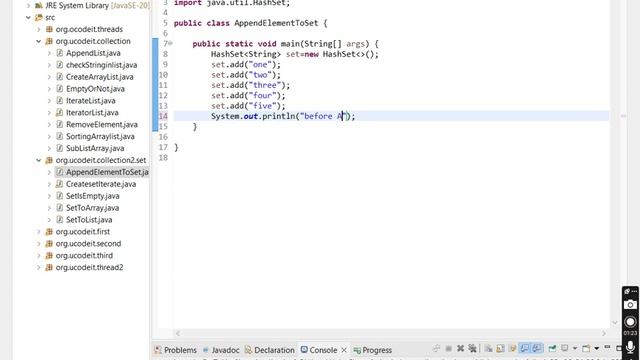Toggle Show Console on Standard Error change

click(537, 348)
